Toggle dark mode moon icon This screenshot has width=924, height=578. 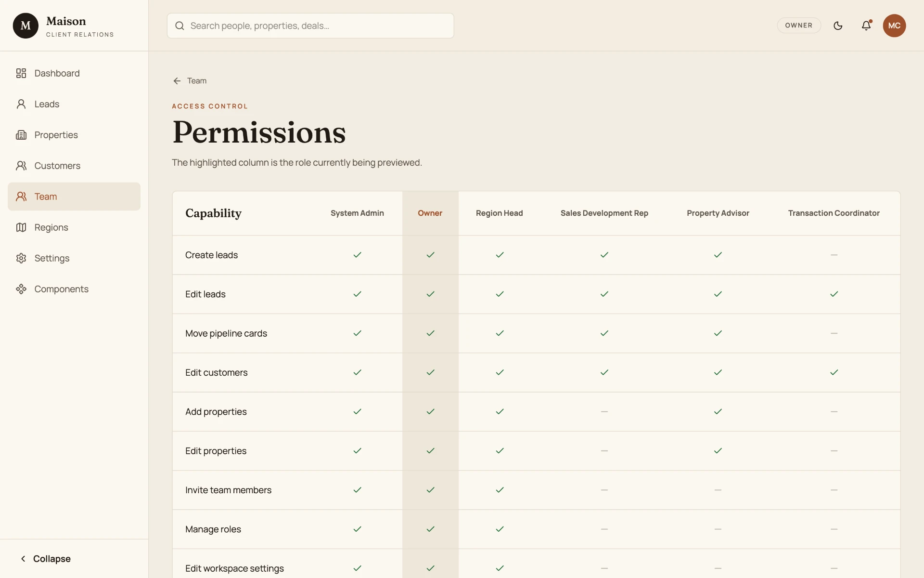click(x=838, y=26)
